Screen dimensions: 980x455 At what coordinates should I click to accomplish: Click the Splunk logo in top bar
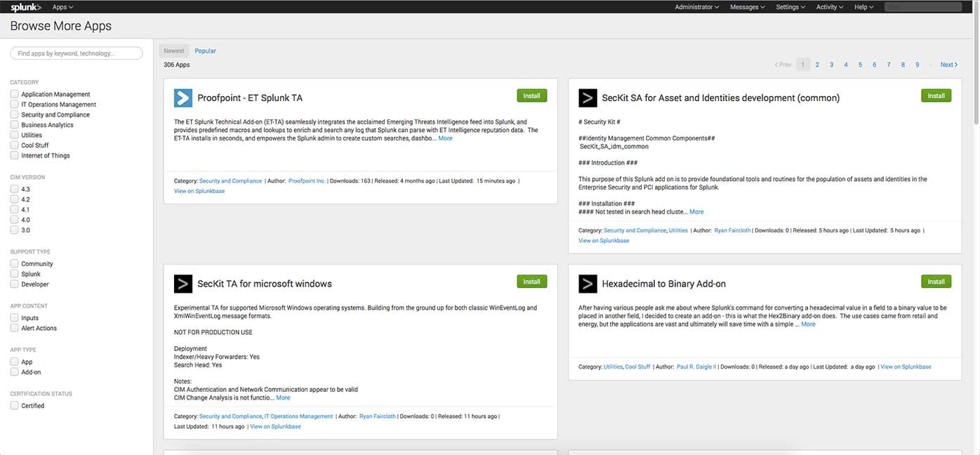[x=26, y=7]
